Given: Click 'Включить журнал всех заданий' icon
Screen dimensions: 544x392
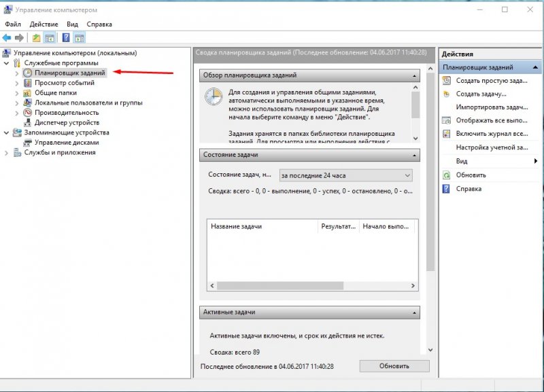Looking at the screenshot, I should tap(447, 135).
